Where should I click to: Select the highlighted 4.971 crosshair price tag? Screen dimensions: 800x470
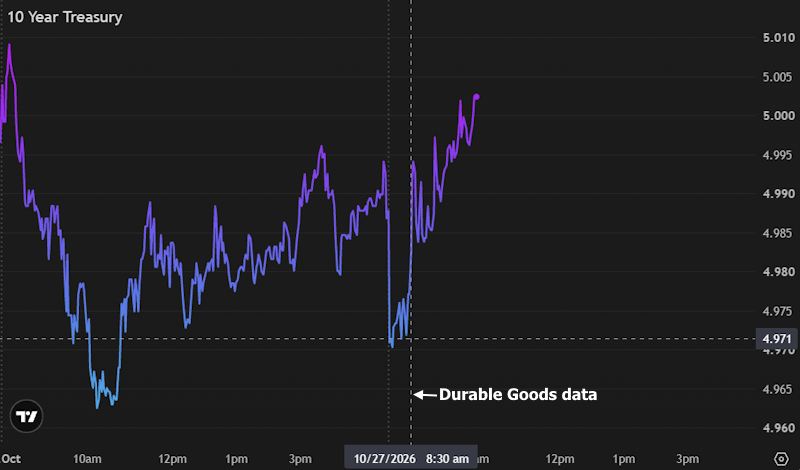click(777, 339)
